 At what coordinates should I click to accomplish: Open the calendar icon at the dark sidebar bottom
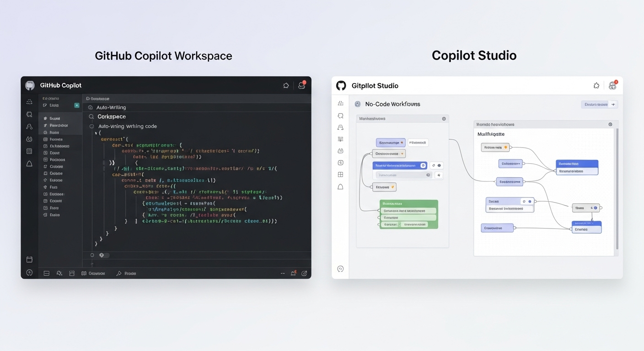pyautogui.click(x=29, y=260)
